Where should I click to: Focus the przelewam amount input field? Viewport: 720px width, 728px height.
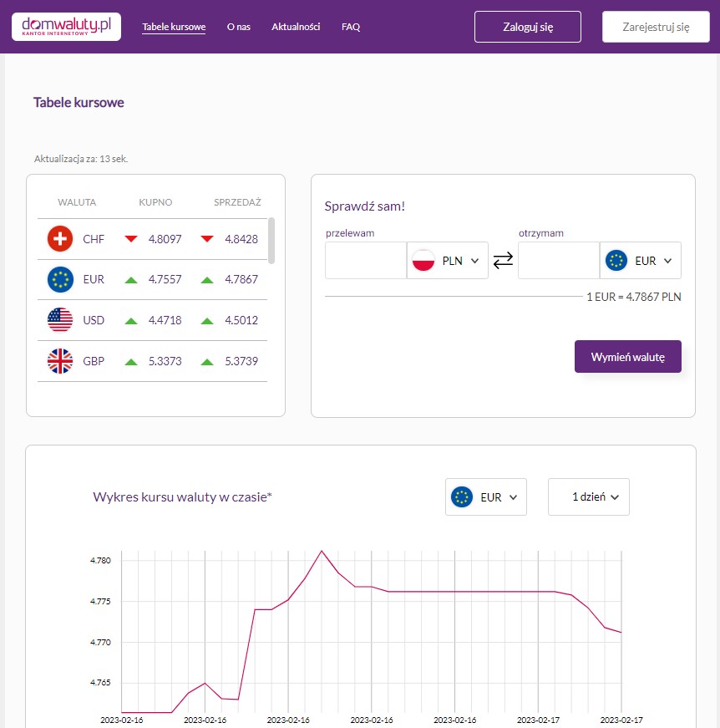pos(365,261)
